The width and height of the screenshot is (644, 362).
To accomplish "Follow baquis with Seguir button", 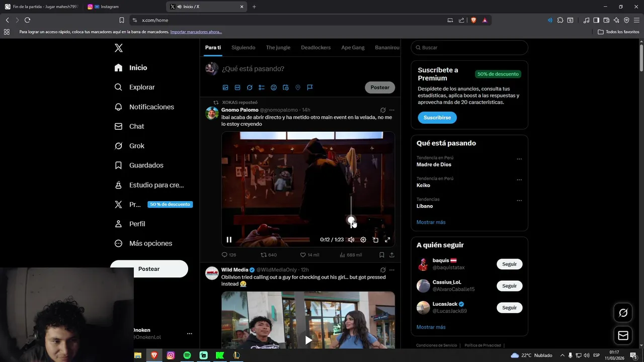I will pyautogui.click(x=510, y=264).
